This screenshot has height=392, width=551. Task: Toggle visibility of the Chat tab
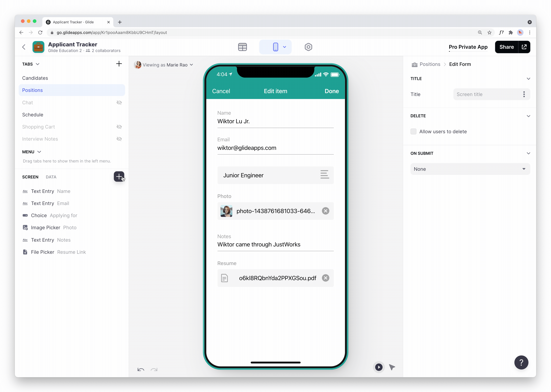[x=119, y=103]
